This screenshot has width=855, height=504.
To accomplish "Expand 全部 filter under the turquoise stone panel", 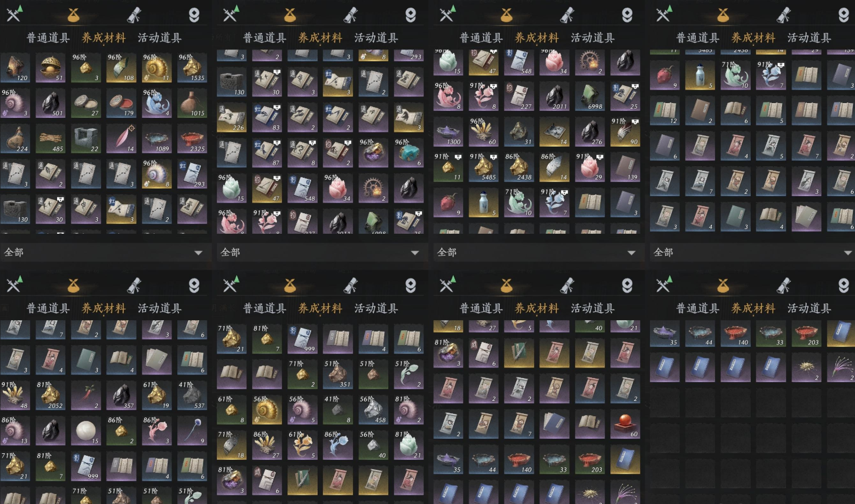I will point(321,252).
